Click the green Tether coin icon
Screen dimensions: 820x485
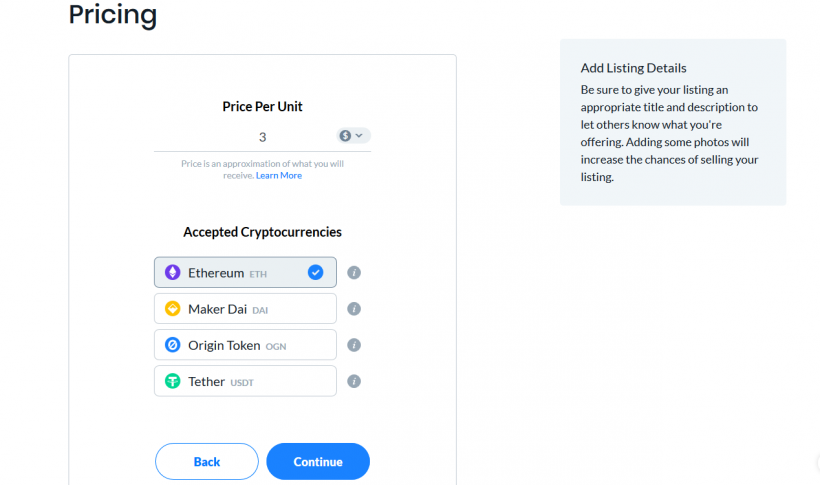coord(173,381)
